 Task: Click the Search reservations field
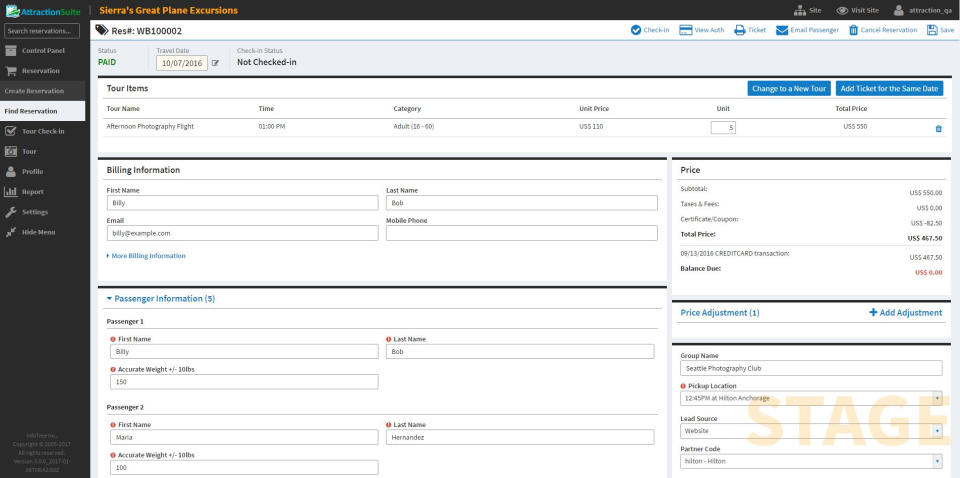(42, 31)
